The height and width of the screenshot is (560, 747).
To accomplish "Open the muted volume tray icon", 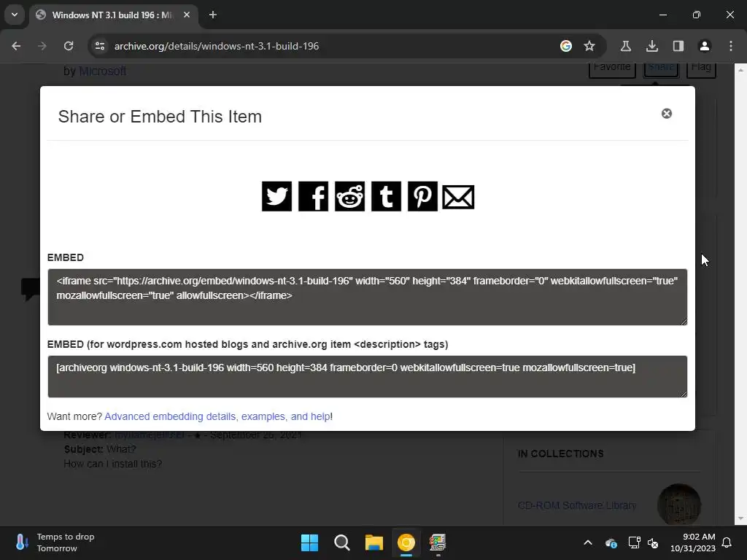I will [653, 542].
